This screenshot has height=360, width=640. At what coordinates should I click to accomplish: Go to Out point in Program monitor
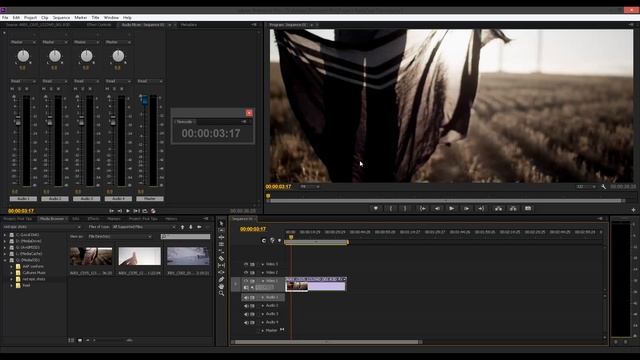point(481,209)
